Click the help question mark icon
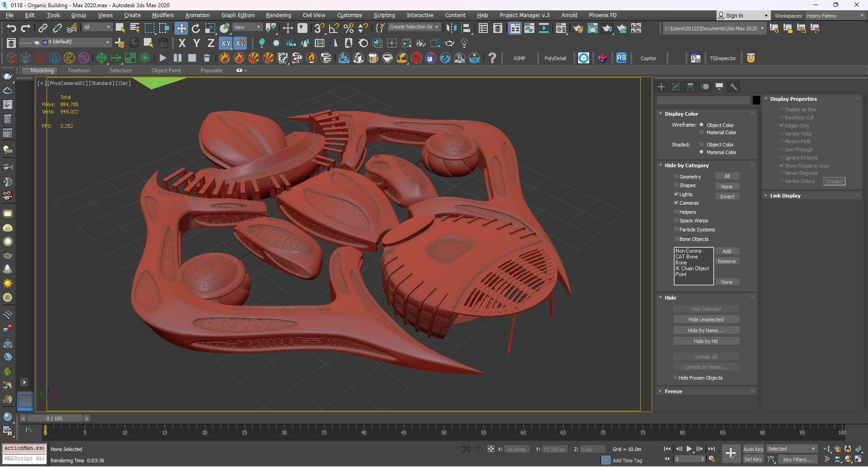868x470 pixels. click(492, 58)
